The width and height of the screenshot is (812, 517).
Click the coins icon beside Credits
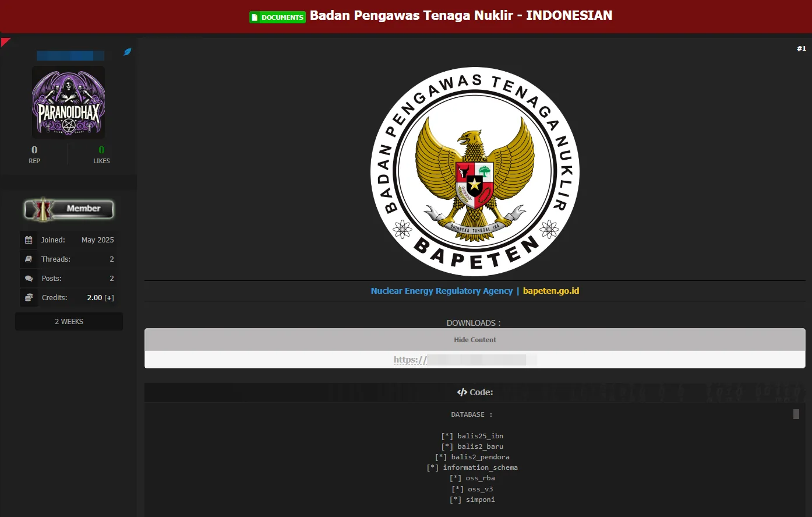pos(29,297)
